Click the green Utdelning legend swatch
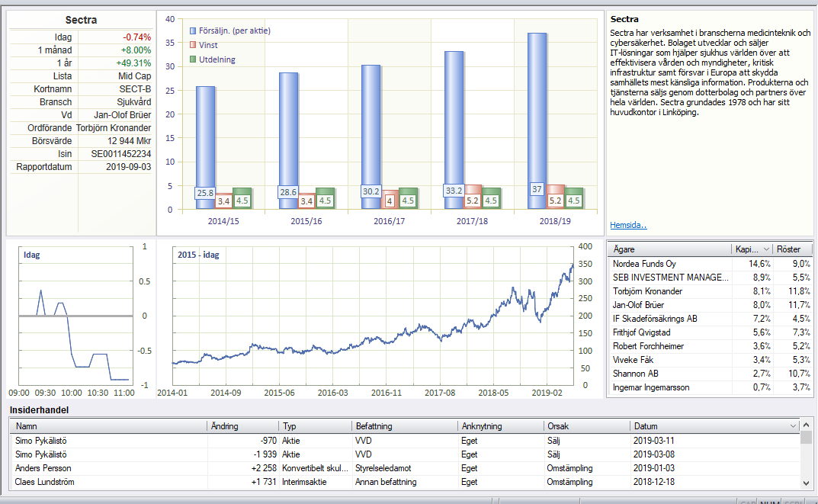 pyautogui.click(x=193, y=59)
